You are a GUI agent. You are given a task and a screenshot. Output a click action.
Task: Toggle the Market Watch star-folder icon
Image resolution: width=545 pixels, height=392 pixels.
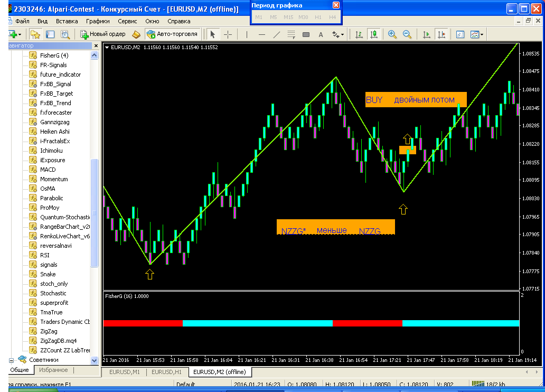click(35, 34)
